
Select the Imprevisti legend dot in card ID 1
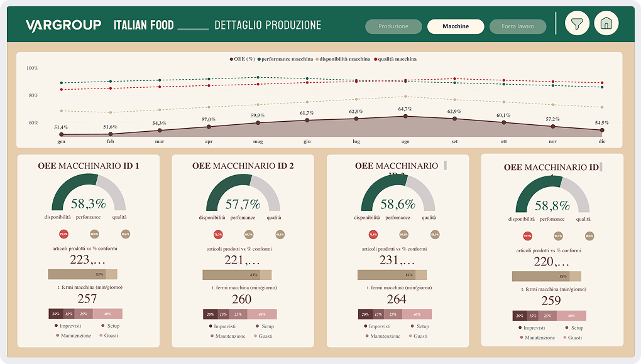pos(57,326)
